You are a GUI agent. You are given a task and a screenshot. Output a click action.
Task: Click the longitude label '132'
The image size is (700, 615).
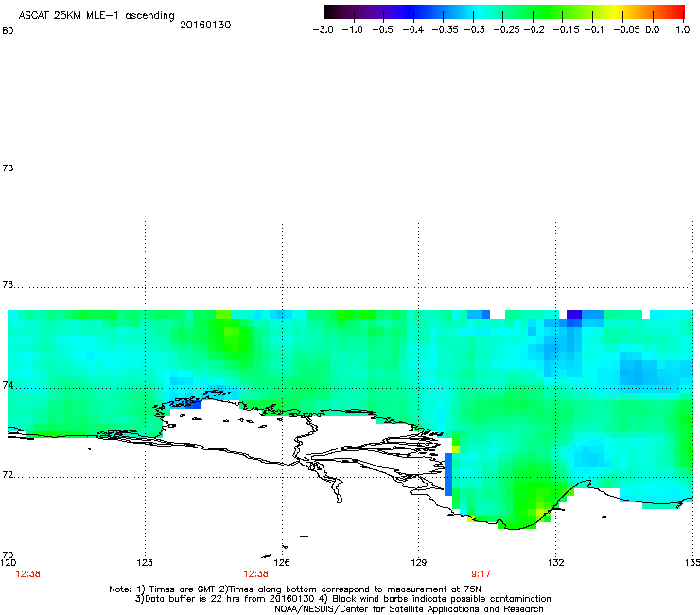pyautogui.click(x=556, y=562)
